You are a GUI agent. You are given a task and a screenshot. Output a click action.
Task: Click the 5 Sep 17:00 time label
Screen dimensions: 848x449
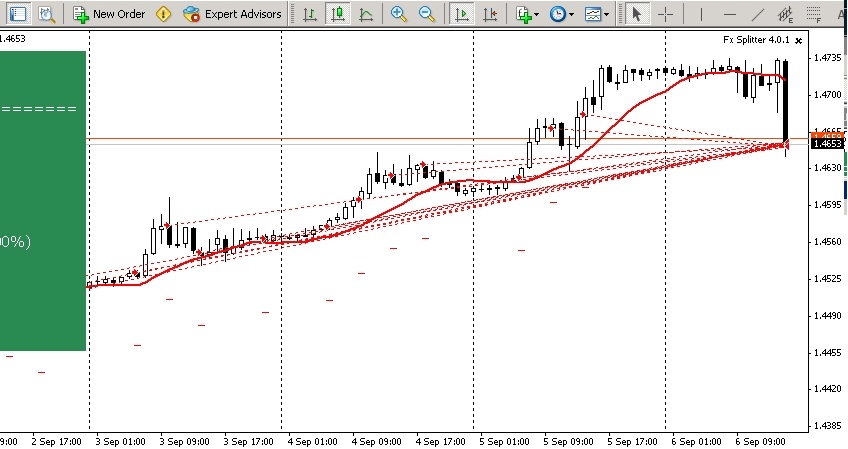[632, 441]
